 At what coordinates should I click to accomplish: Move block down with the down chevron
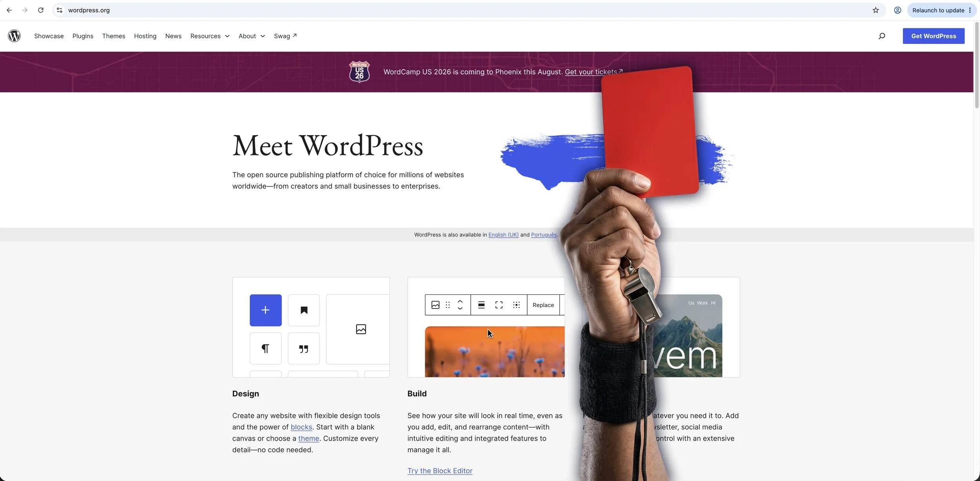point(460,309)
